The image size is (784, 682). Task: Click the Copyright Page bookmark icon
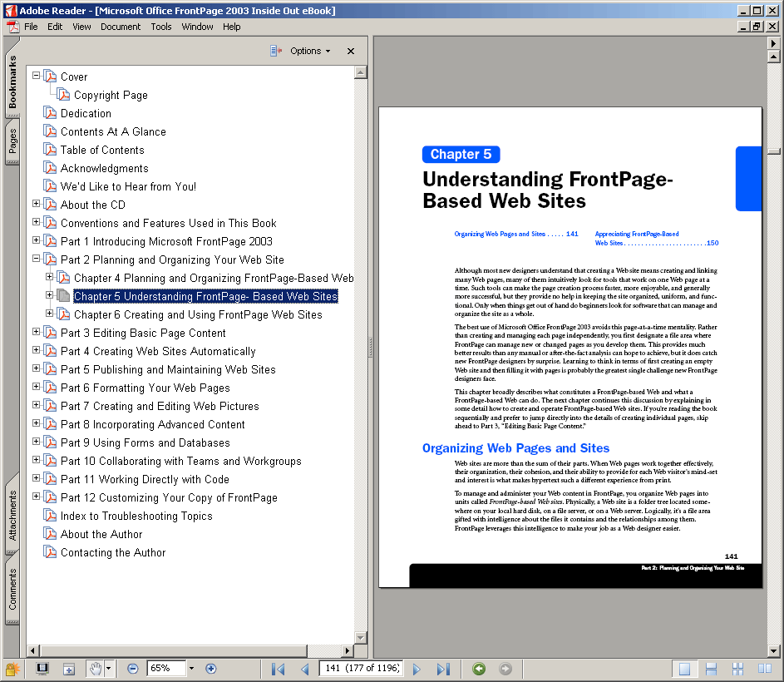[63, 95]
